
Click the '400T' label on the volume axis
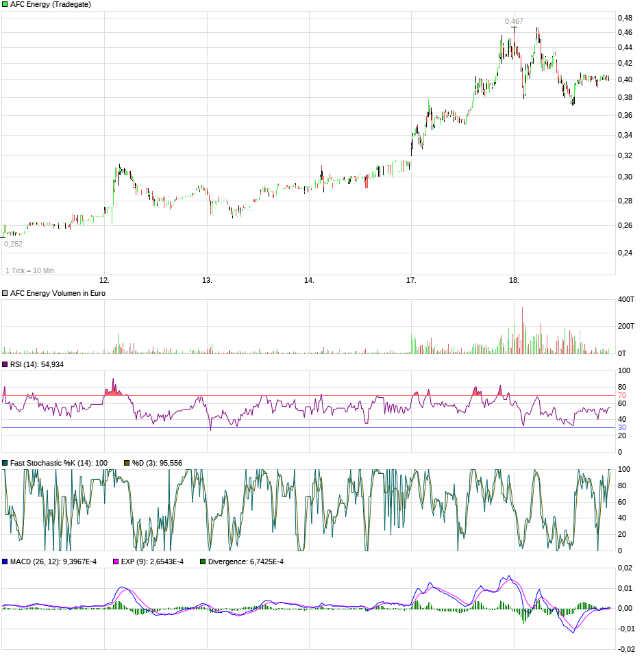coord(627,299)
